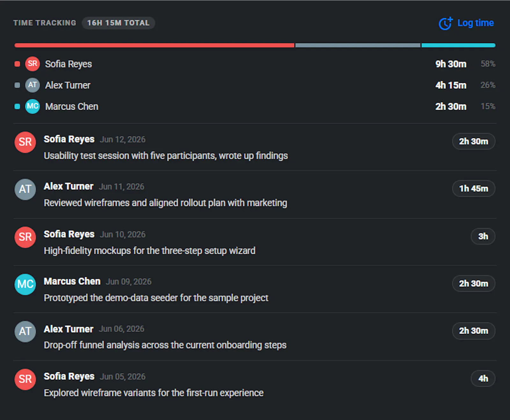Viewport: 510px width, 420px height.
Task: Click 'Usability test session with five participants' note
Action: (166, 156)
